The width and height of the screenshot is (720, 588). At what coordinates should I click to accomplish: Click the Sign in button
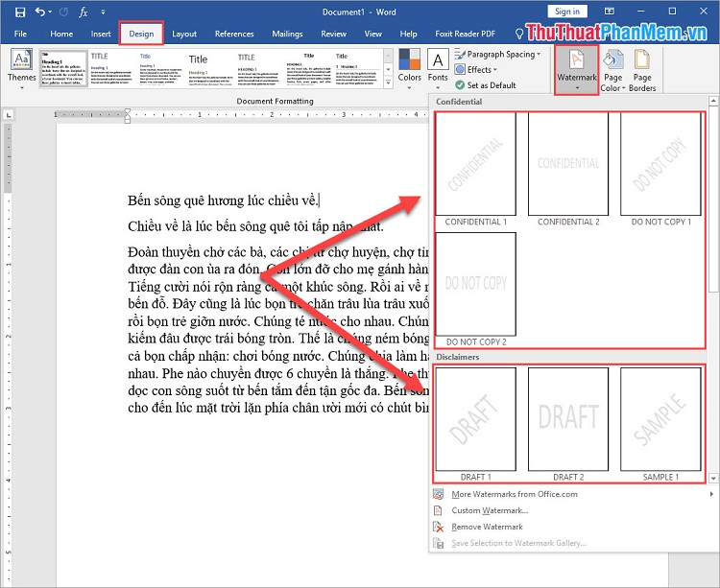[567, 12]
